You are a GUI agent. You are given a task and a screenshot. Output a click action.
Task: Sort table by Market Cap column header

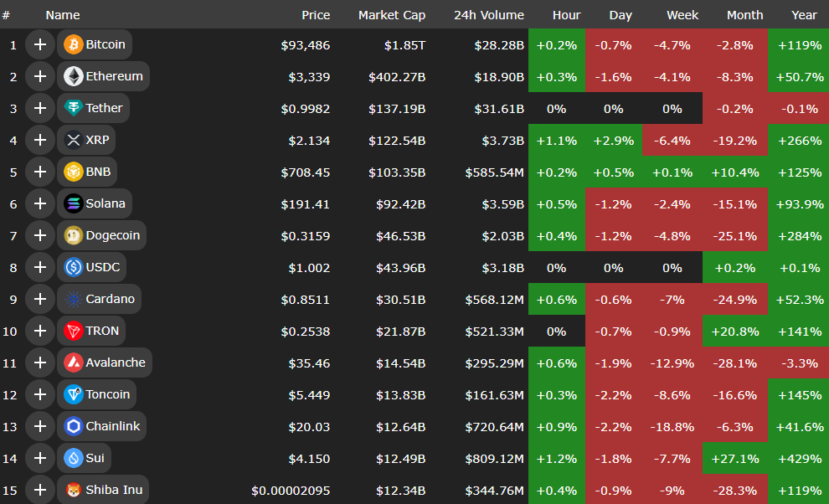click(x=391, y=15)
